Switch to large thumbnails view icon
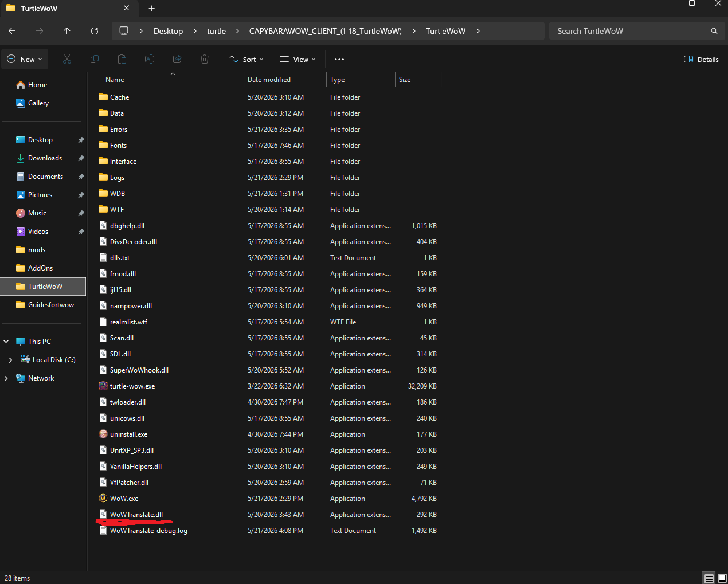 coord(722,578)
